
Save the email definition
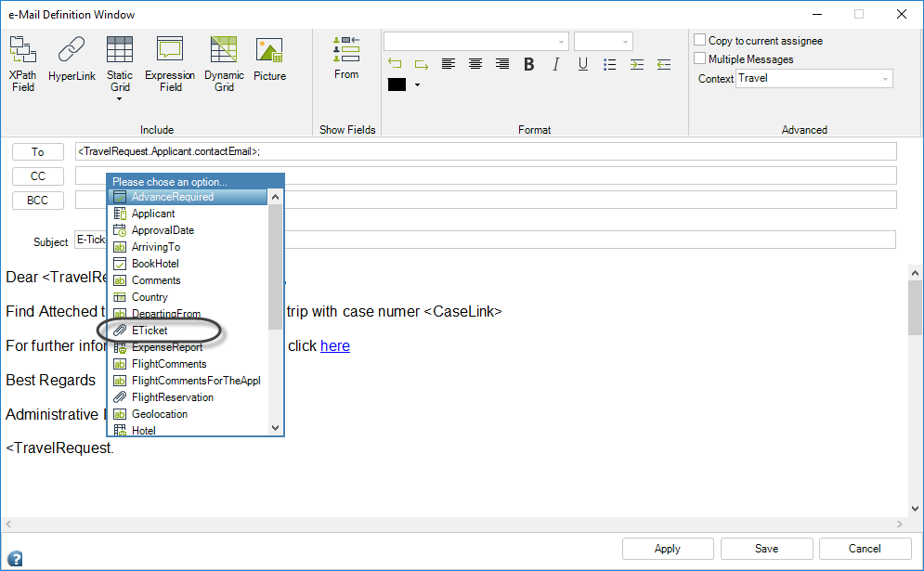point(767,549)
